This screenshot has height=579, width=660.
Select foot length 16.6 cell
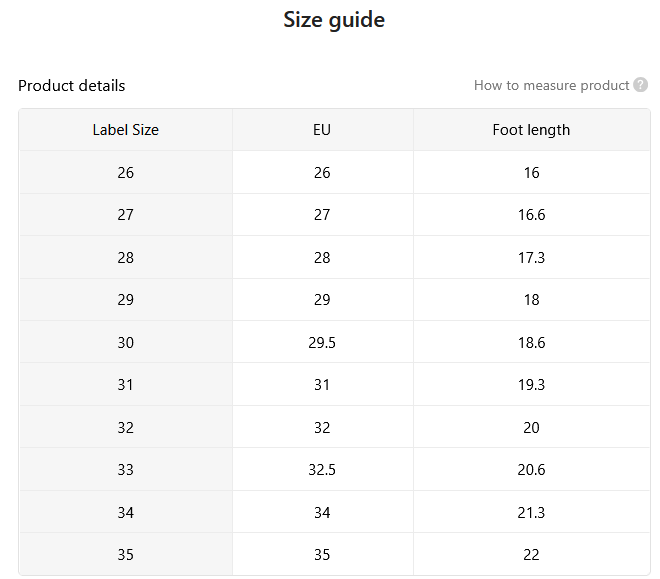click(531, 215)
